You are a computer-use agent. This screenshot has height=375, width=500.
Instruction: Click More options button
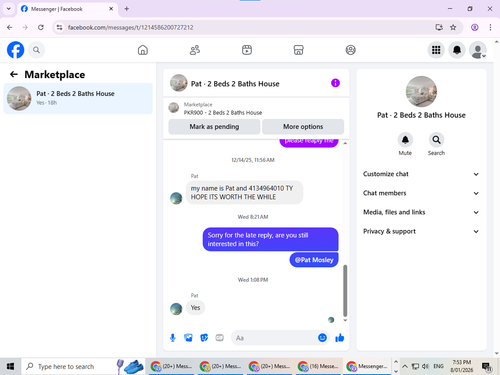coord(303,127)
